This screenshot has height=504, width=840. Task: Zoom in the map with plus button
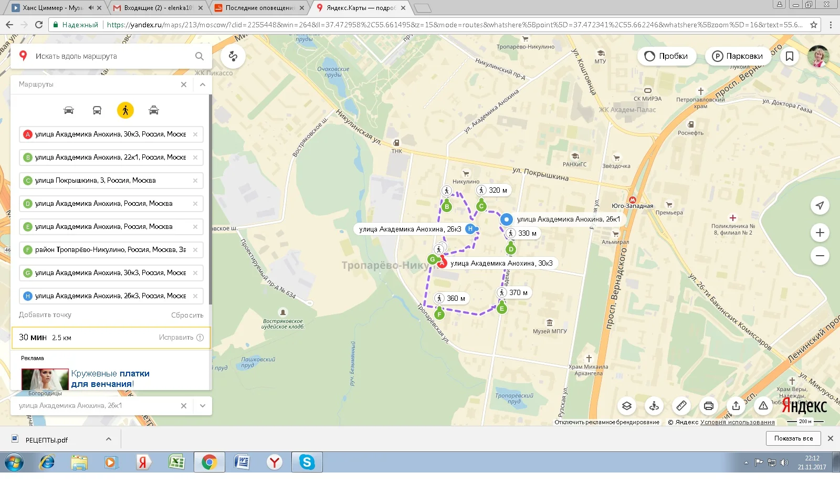(x=820, y=233)
